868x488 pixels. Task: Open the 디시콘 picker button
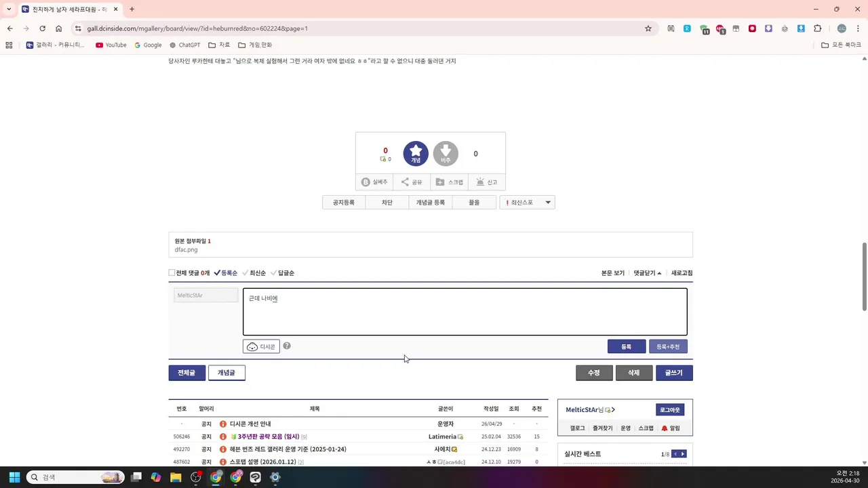point(261,346)
